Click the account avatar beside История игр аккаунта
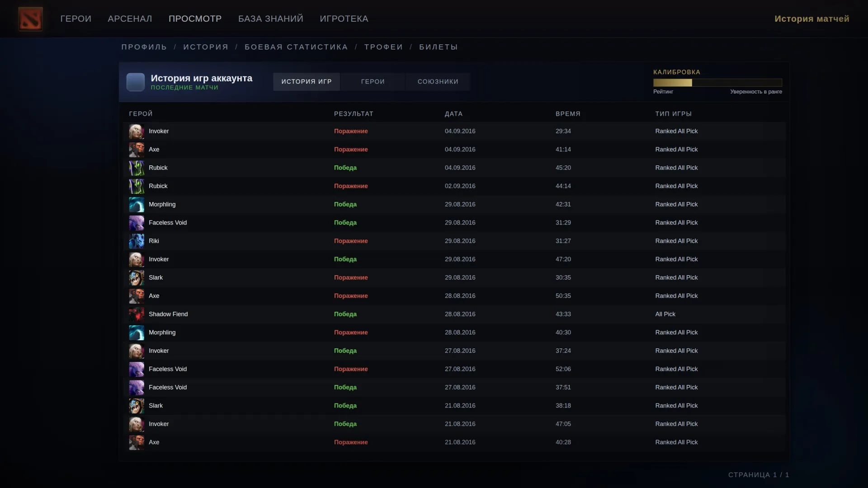Screen dimensions: 868x488 (136, 82)
